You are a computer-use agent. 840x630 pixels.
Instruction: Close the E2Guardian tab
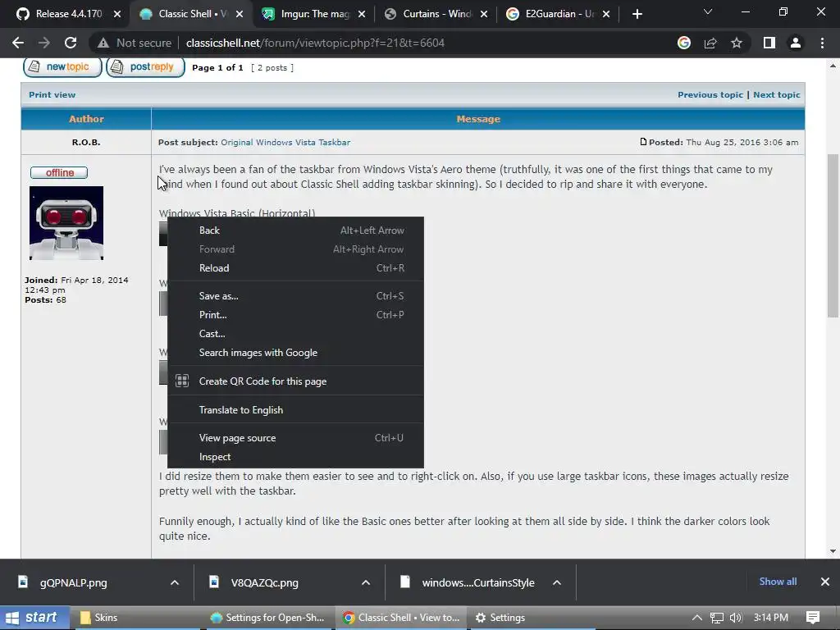pyautogui.click(x=606, y=14)
